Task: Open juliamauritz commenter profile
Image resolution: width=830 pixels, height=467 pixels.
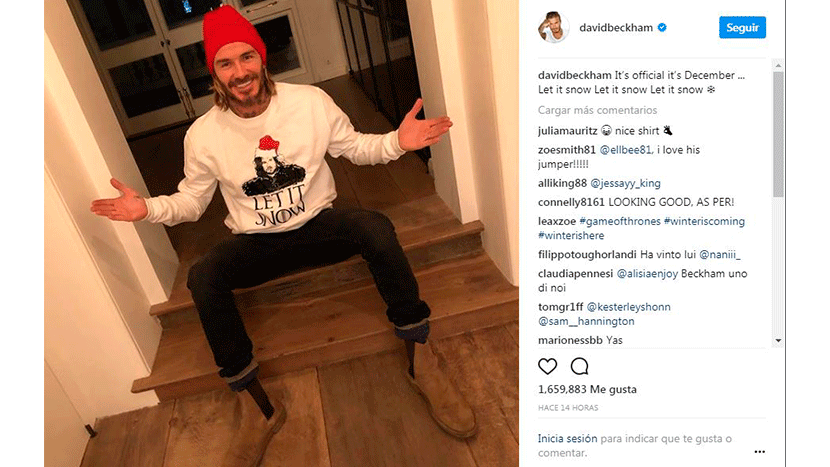Action: point(567,131)
